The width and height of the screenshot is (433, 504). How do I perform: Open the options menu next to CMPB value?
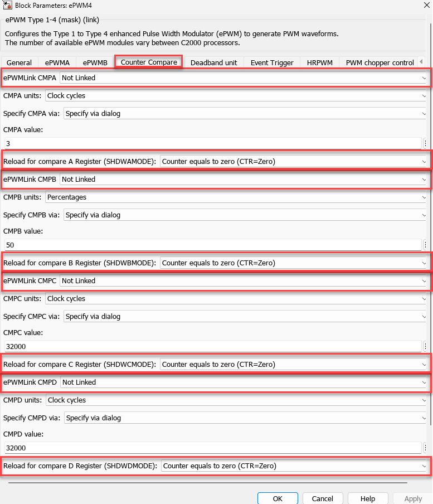coord(425,245)
